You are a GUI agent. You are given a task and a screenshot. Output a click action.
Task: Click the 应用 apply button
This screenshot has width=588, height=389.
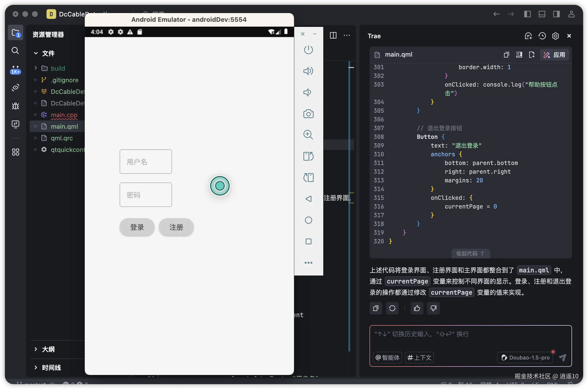(555, 55)
